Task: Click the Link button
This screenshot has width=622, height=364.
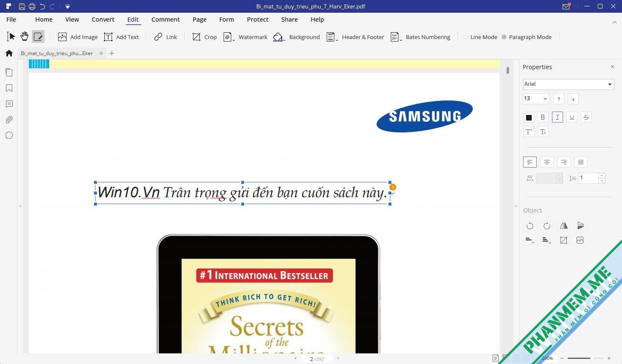Action: (x=165, y=37)
